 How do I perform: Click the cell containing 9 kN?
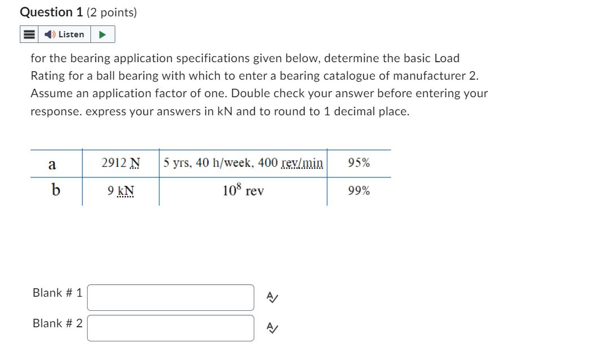click(120, 191)
